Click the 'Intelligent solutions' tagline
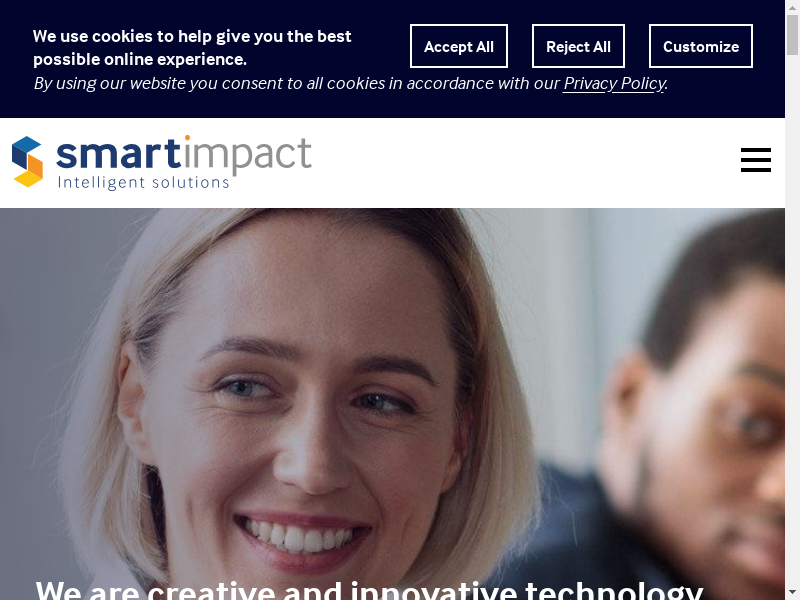Screen dimensions: 800x600 pos(143,182)
